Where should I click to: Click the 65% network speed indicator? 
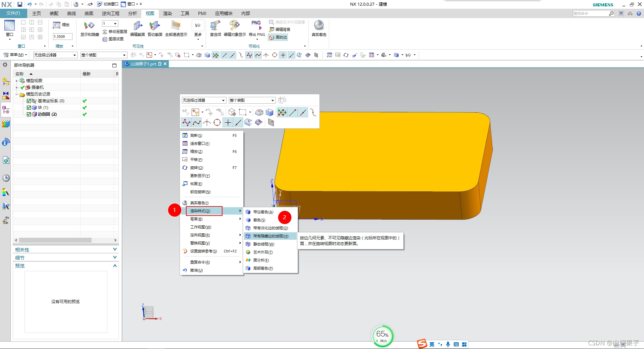(383, 336)
